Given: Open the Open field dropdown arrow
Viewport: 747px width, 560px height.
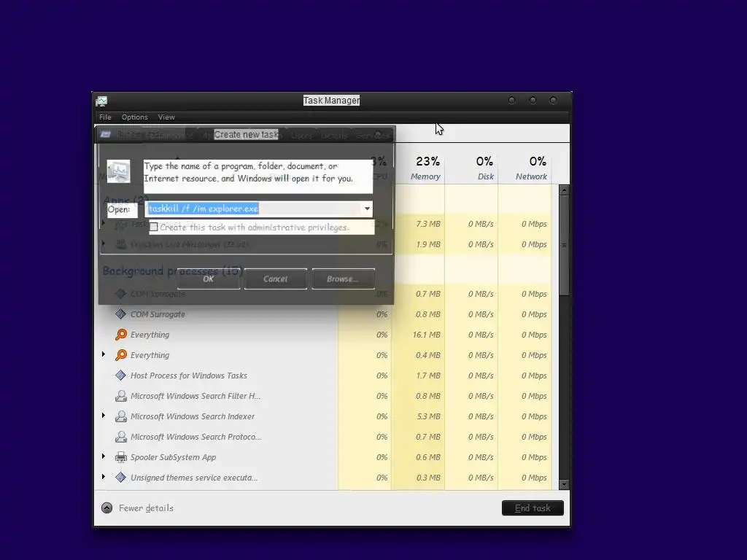Looking at the screenshot, I should click(367, 209).
